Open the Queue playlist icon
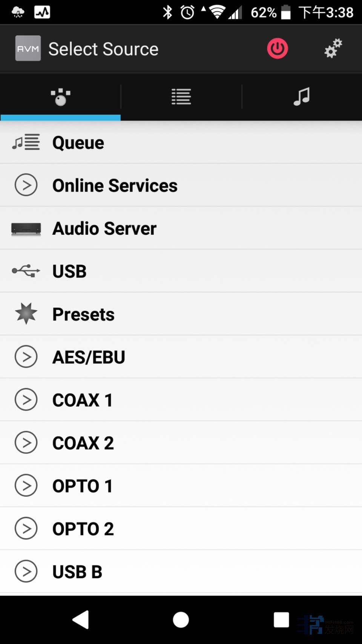362x644 pixels. pos(26,142)
